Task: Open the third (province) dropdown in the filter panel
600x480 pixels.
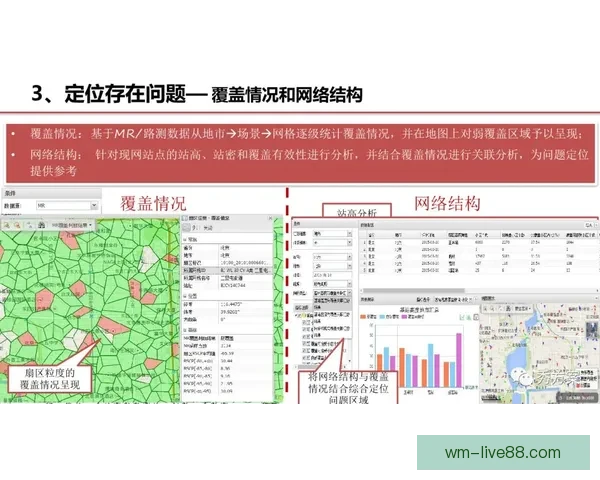Action: [349, 257]
